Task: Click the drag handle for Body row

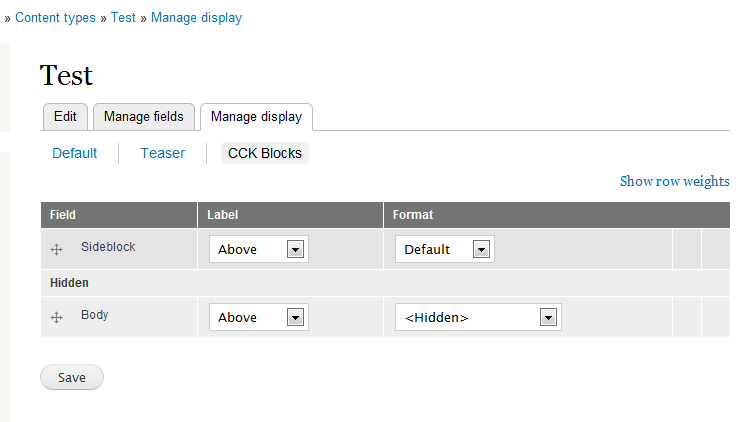Action: (56, 317)
